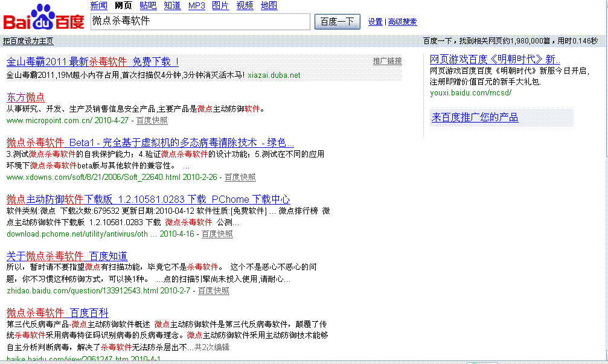Viewport: 608px width, 364px height.
Task: Open 关于微点杀毒软件 百度知道 result
Action: pyautogui.click(x=67, y=256)
